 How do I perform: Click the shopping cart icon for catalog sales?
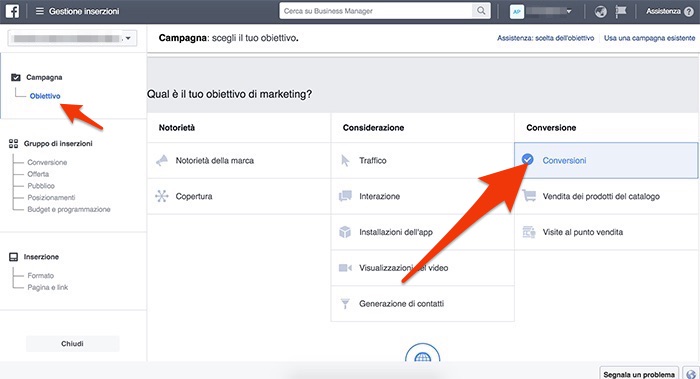tap(529, 196)
